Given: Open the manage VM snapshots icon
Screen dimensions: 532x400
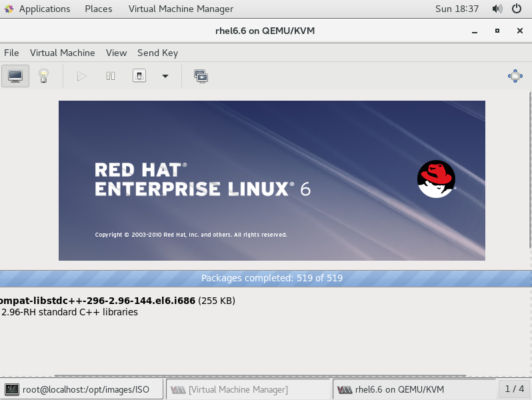Looking at the screenshot, I should point(201,77).
